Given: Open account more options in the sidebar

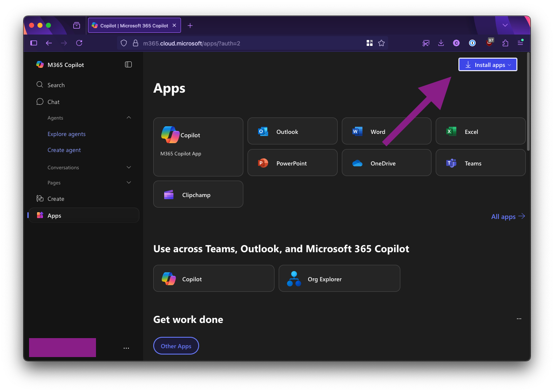Looking at the screenshot, I should [x=126, y=348].
